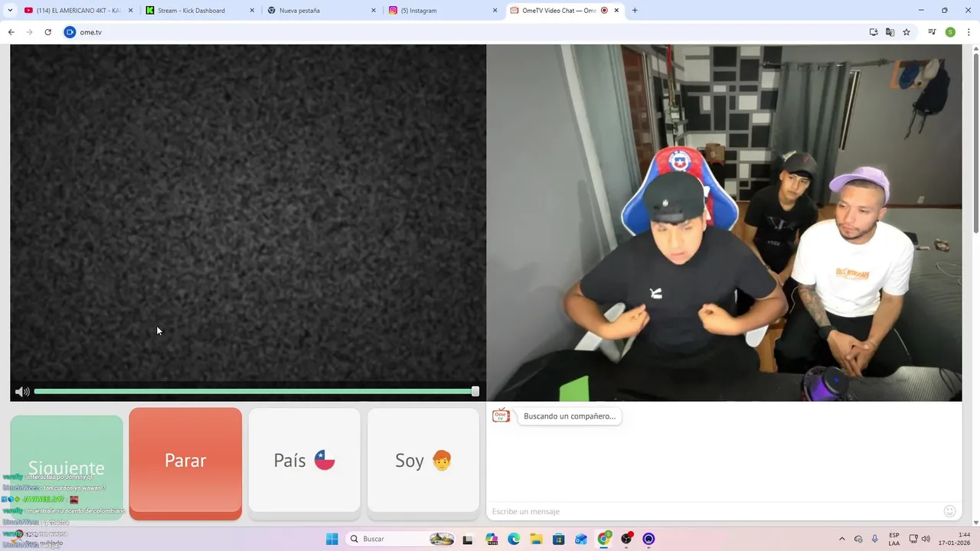Go back one page
980x551 pixels.
11,32
